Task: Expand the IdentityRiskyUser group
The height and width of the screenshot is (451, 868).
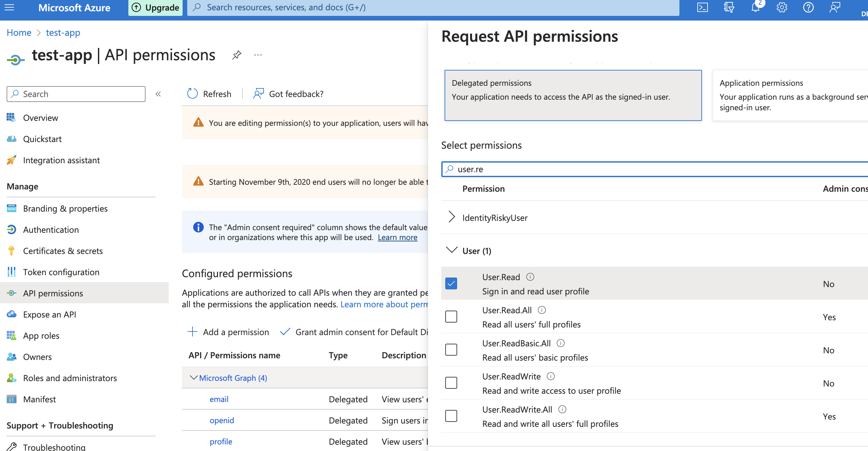Action: point(452,217)
